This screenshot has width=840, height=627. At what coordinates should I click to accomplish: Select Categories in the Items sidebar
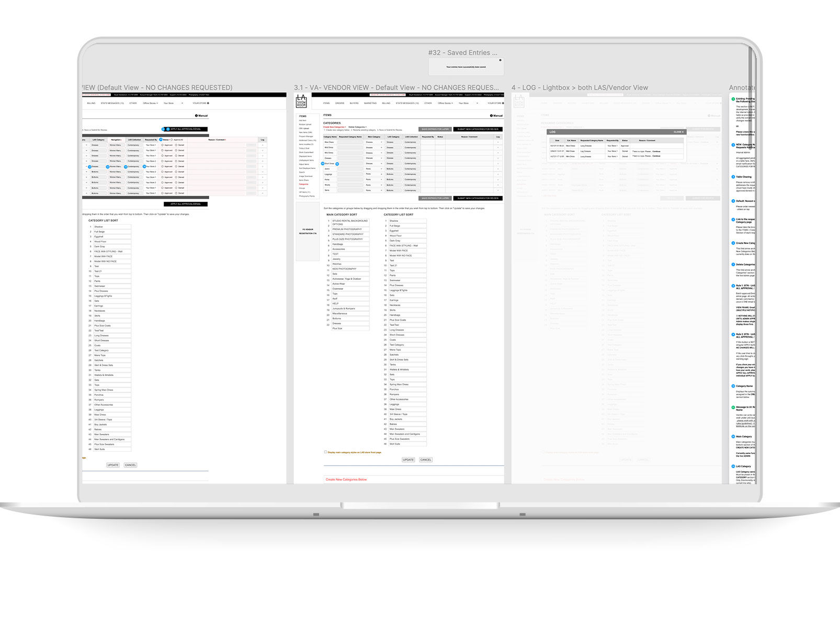[303, 184]
